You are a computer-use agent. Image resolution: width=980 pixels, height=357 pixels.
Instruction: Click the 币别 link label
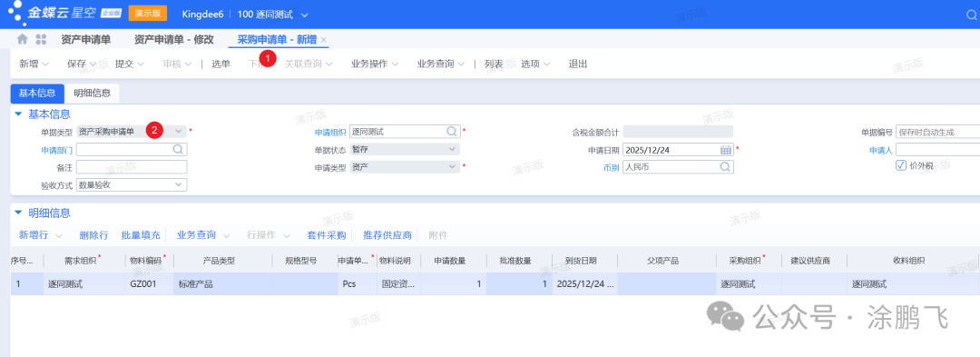tap(612, 167)
